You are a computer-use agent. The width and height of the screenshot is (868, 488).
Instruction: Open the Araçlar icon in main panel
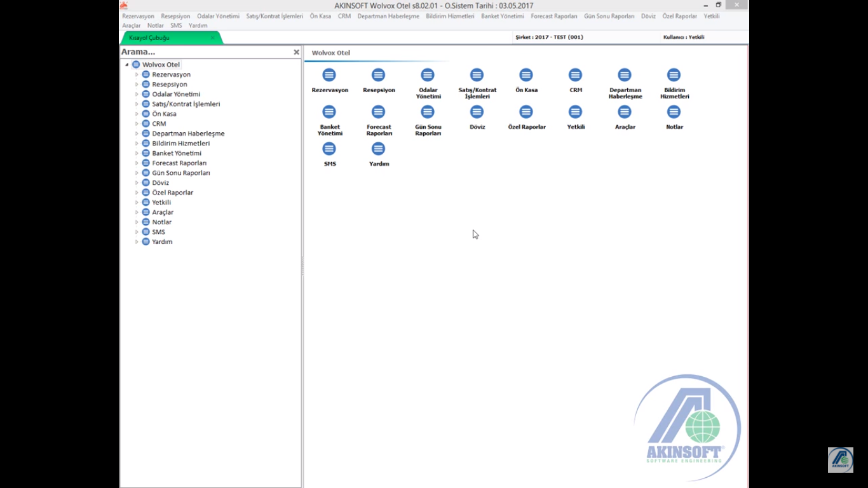[625, 112]
